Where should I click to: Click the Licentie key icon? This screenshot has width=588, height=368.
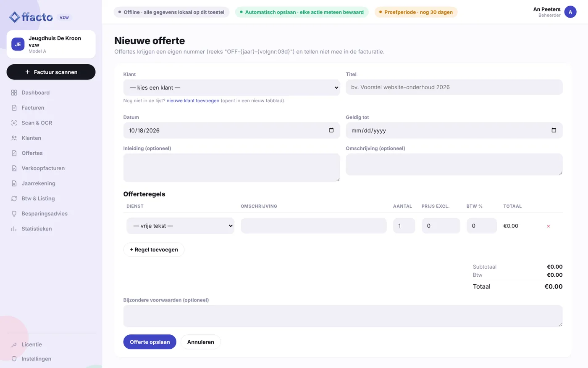click(14, 344)
